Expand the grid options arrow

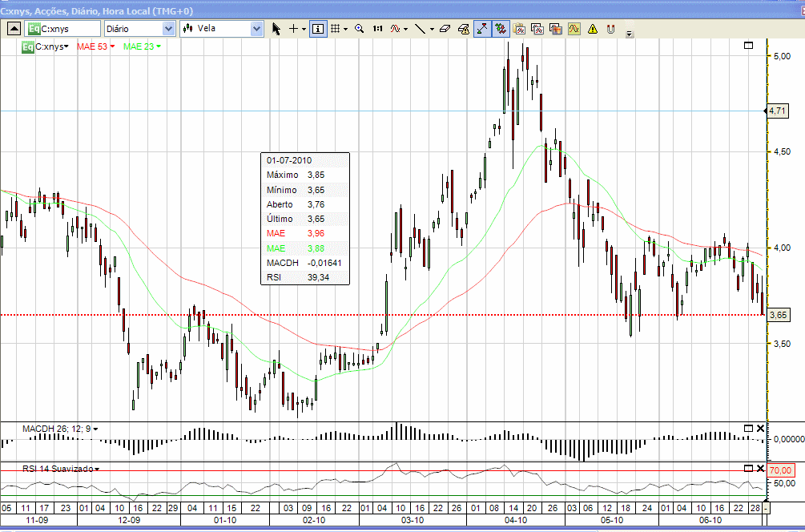pyautogui.click(x=345, y=30)
